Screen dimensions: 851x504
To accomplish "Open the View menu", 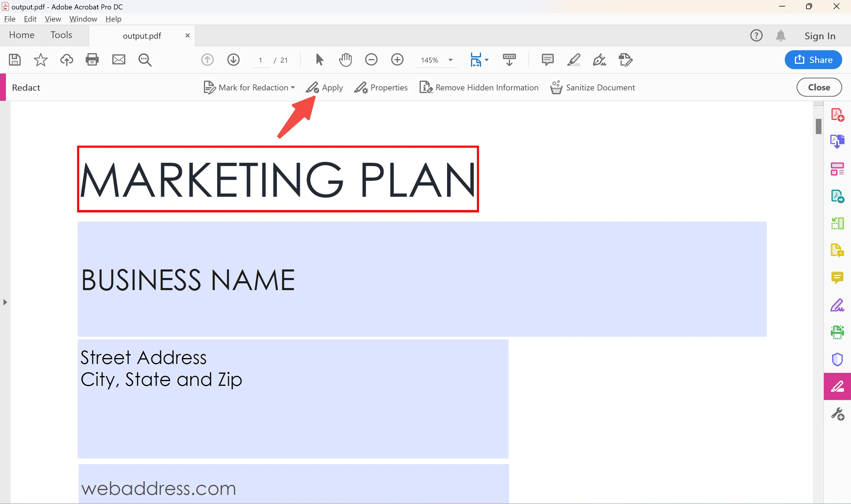I will (53, 19).
